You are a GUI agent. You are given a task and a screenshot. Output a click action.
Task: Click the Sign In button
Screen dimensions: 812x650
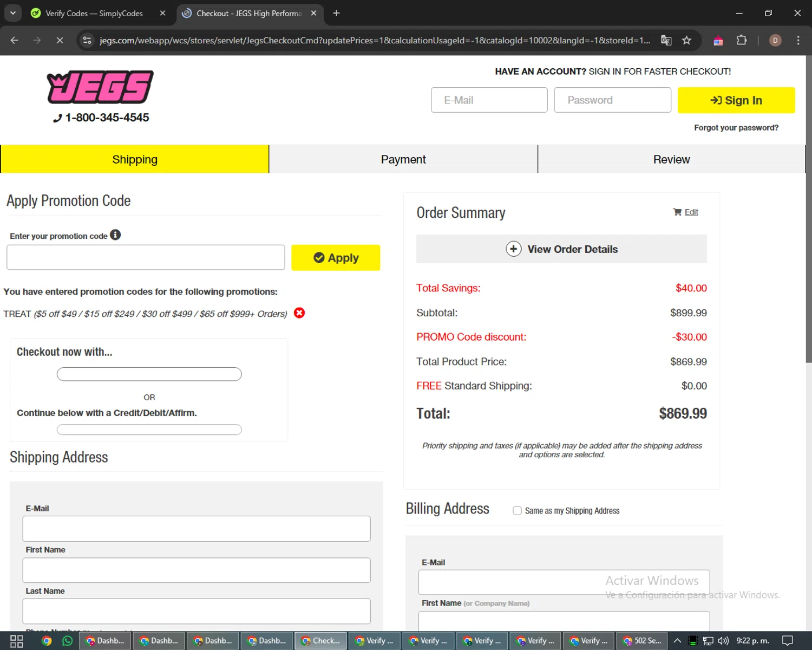[x=736, y=100]
